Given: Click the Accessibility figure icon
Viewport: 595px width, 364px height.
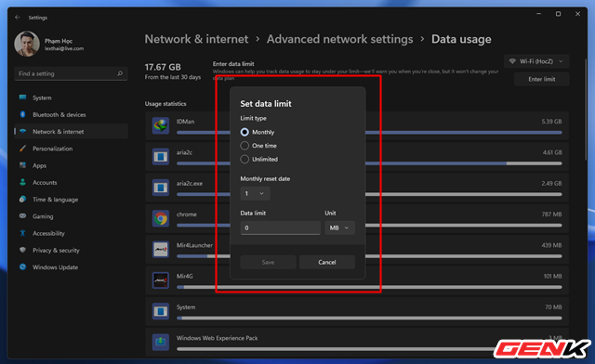Looking at the screenshot, I should (x=22, y=233).
